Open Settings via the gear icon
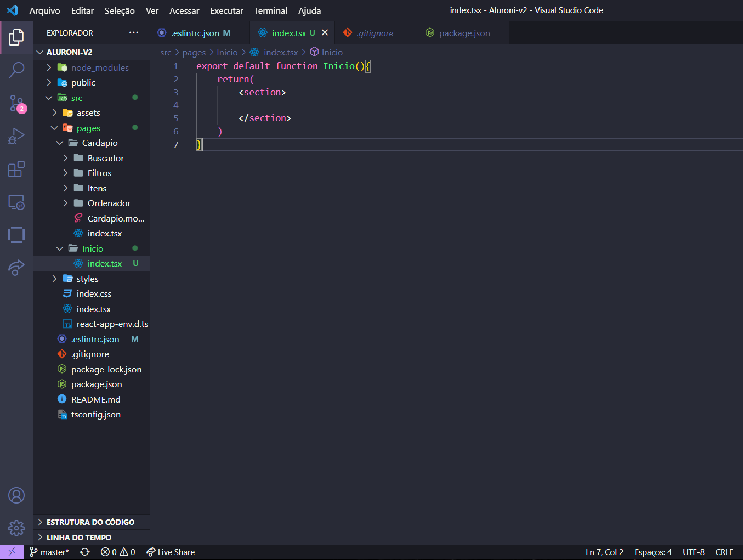 [x=16, y=528]
